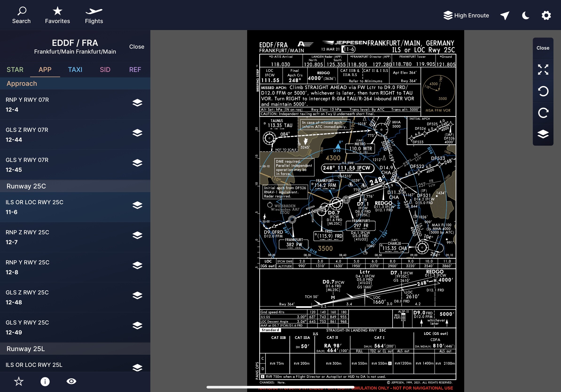Overlay ILS OR LOC RWY 25L layers icon
The height and width of the screenshot is (392, 561).
137,368
